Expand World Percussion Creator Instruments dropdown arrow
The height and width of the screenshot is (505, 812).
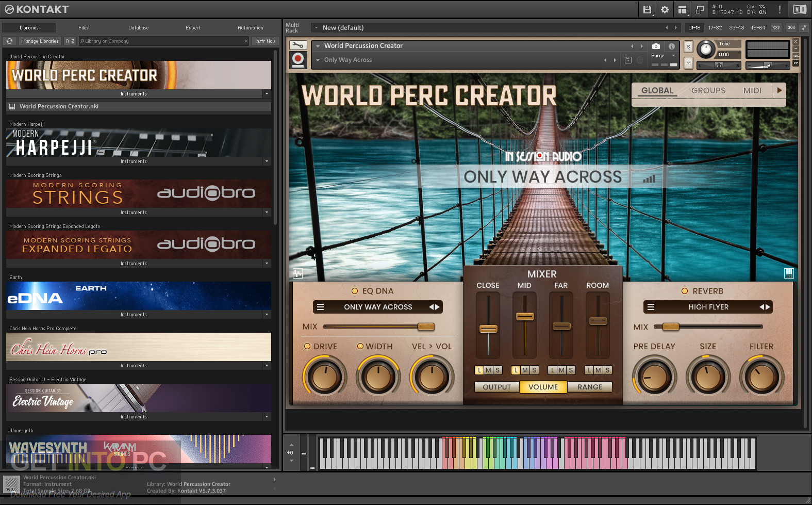tap(267, 94)
